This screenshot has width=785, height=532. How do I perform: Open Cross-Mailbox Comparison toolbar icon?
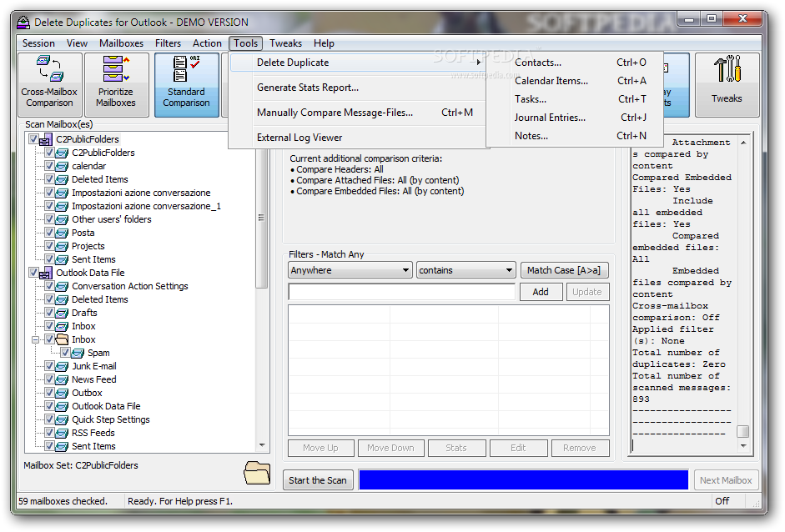49,85
